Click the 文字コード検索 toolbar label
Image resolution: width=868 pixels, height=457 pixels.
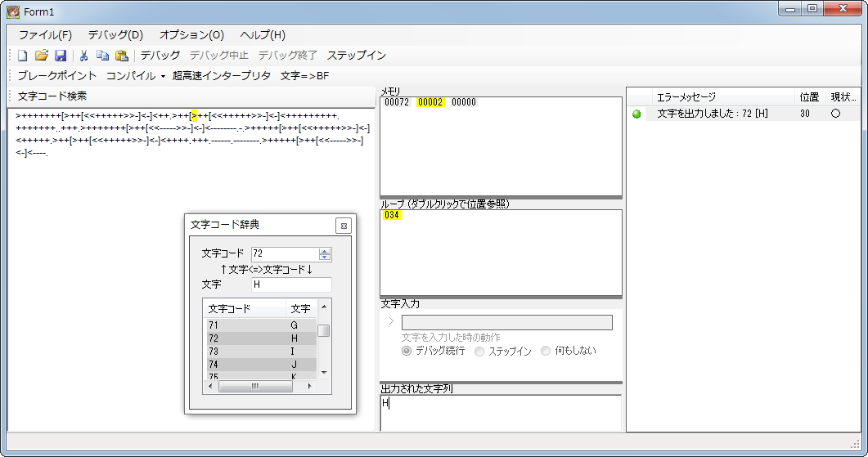[x=52, y=96]
